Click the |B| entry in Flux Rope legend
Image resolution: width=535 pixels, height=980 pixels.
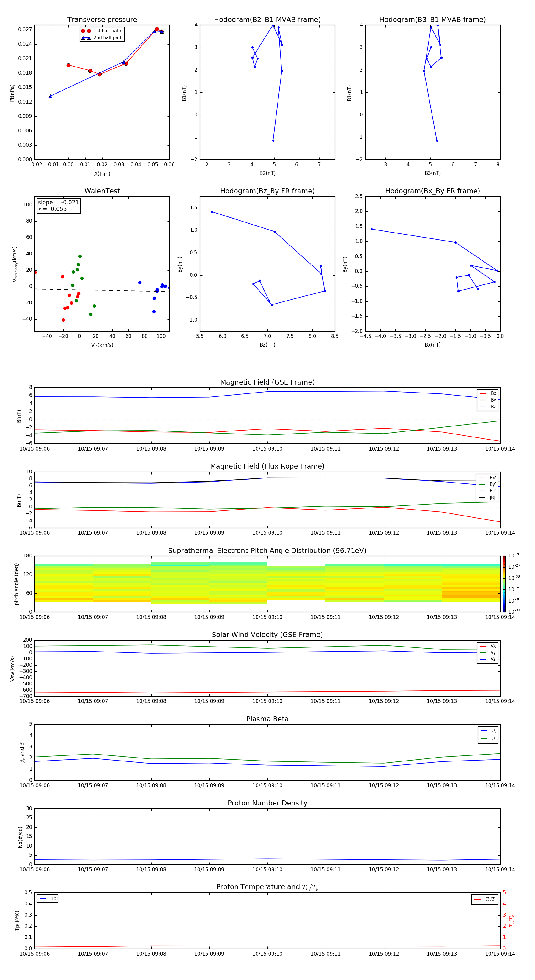coord(487,498)
